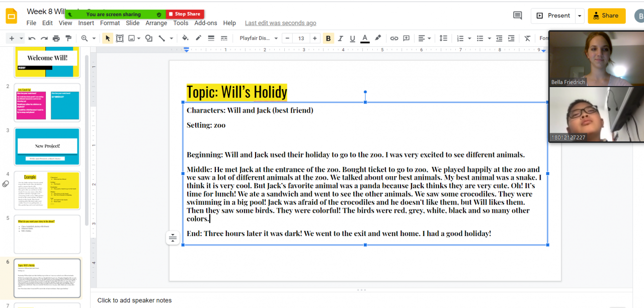Viewport: 644px width, 308px height.
Task: Expand the Present options arrow
Action: pos(580,16)
